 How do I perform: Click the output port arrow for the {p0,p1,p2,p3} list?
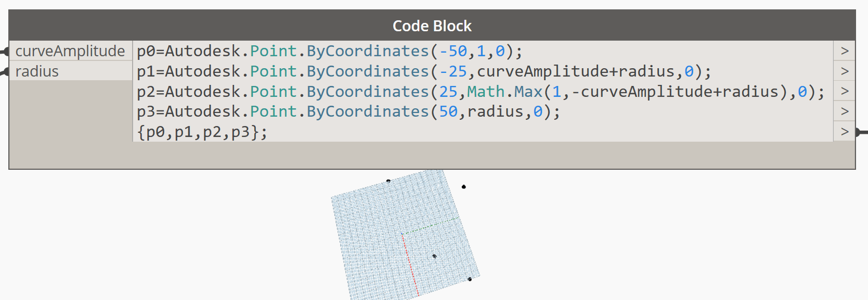point(845,132)
